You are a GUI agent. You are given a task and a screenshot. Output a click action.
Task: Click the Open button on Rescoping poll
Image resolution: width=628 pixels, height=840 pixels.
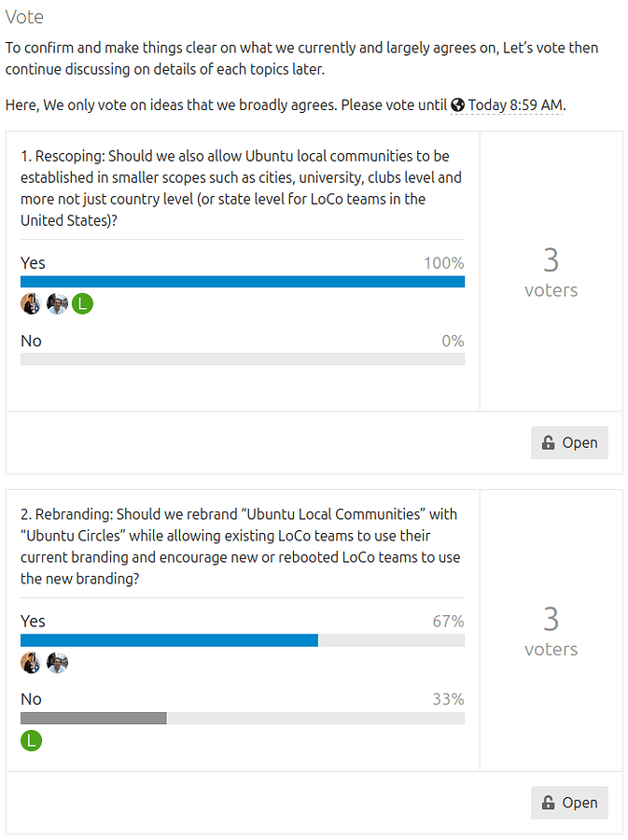pos(569,442)
